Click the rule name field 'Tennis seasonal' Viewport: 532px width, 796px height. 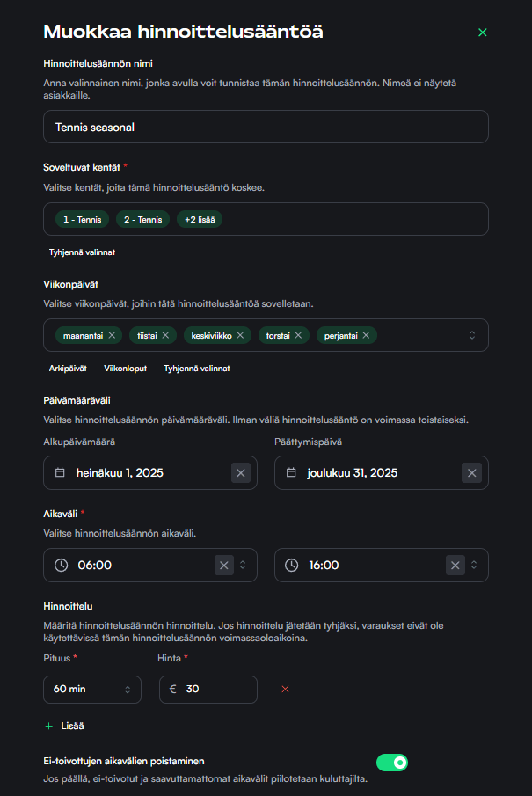[266, 127]
